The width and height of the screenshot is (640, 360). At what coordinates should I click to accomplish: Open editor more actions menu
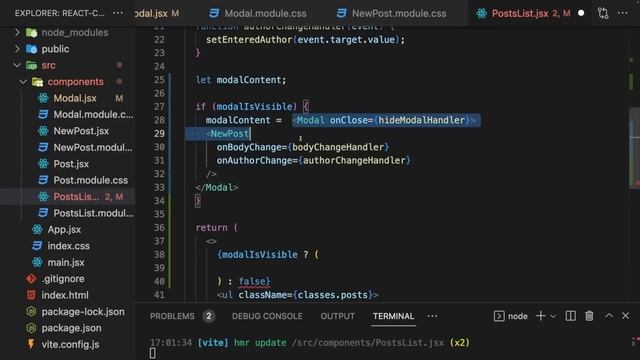(622, 13)
